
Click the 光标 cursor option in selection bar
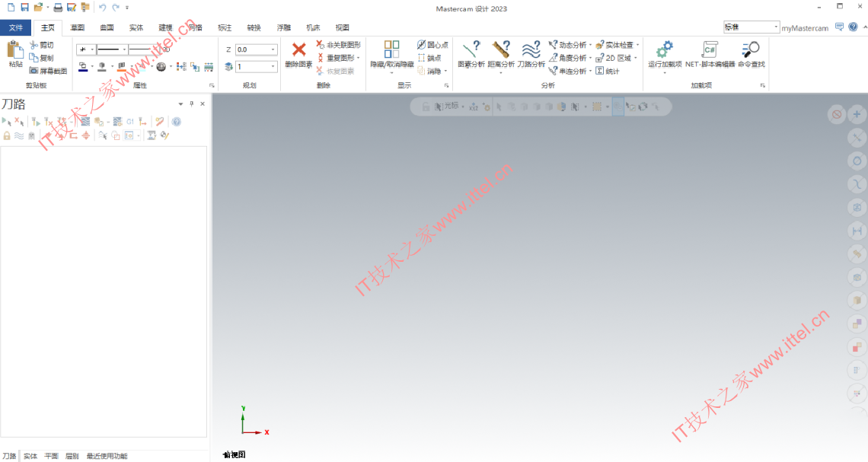[x=447, y=107]
